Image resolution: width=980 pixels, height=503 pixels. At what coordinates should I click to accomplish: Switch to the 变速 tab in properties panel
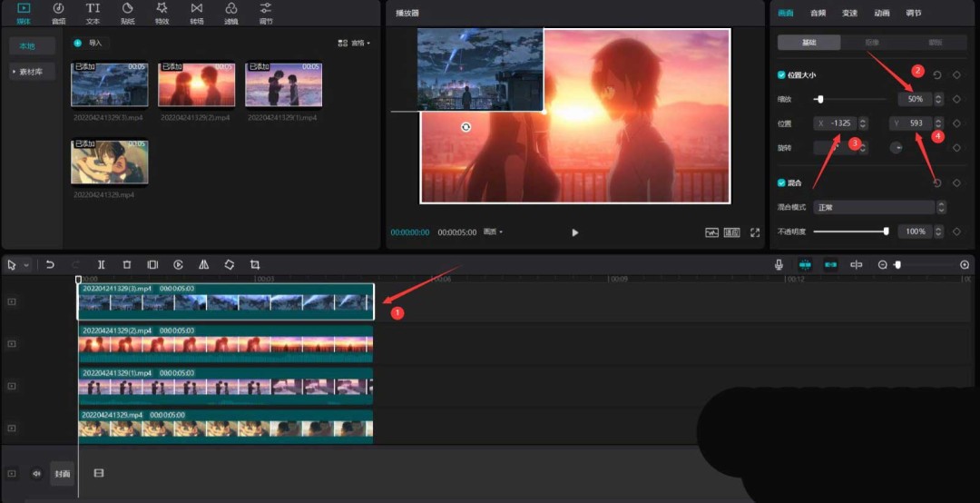point(849,13)
